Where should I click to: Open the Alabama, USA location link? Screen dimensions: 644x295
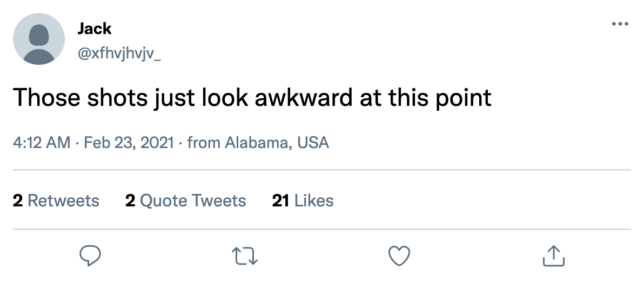(x=277, y=143)
